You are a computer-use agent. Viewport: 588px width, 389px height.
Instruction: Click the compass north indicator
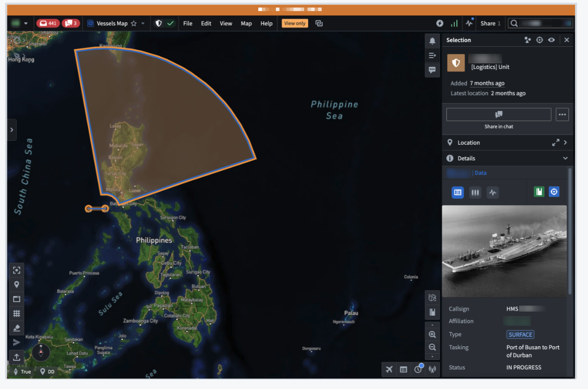click(x=41, y=352)
